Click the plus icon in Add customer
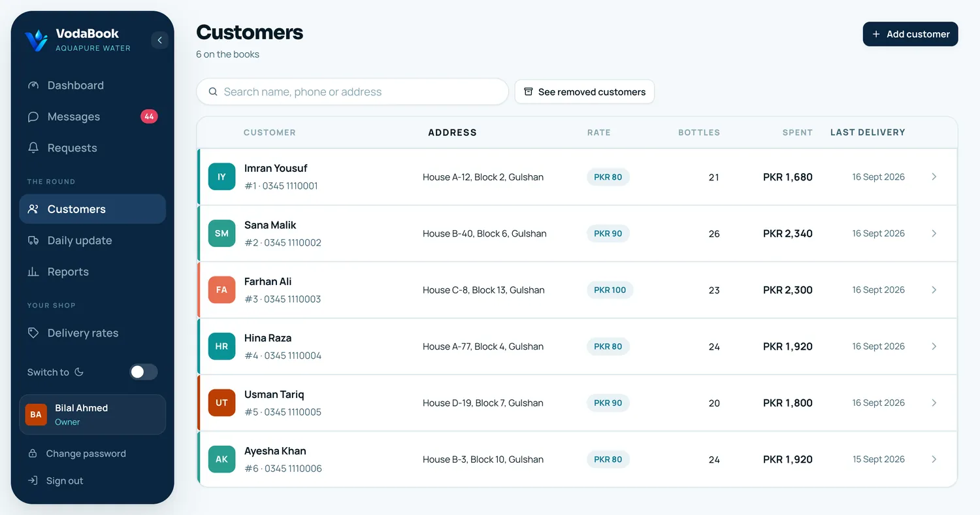This screenshot has height=515, width=980. coord(877,34)
